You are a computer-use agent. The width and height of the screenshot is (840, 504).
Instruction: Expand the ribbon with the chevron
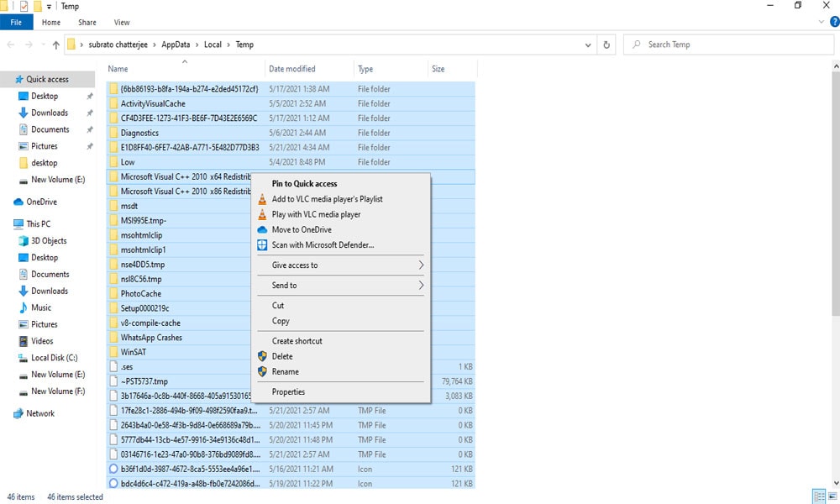tap(822, 22)
